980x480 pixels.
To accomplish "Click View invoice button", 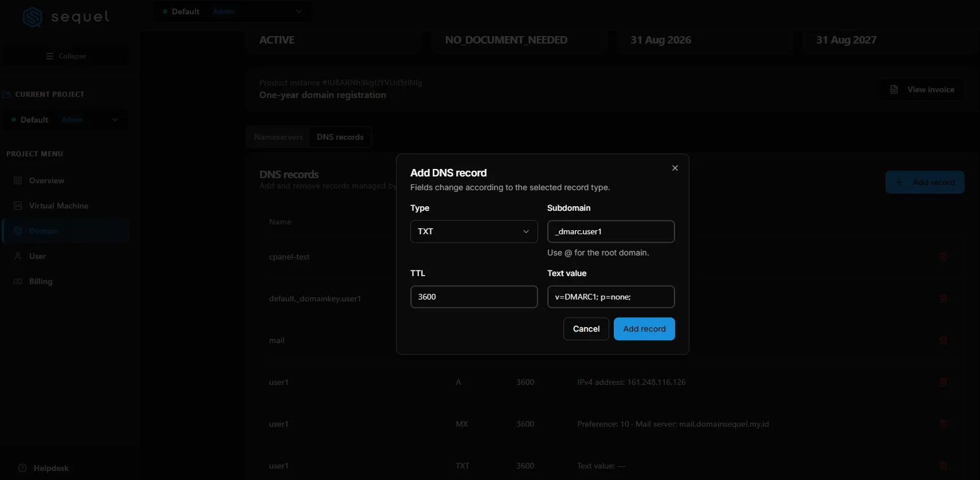I will tap(922, 89).
